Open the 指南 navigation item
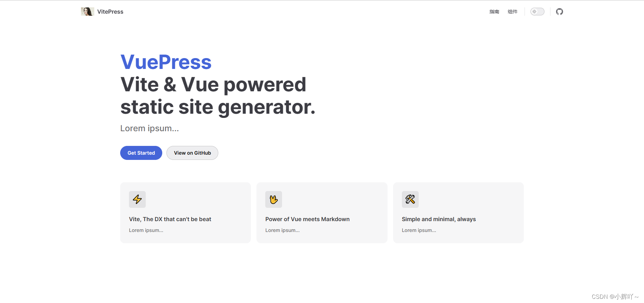This screenshot has height=303, width=644. tap(494, 12)
